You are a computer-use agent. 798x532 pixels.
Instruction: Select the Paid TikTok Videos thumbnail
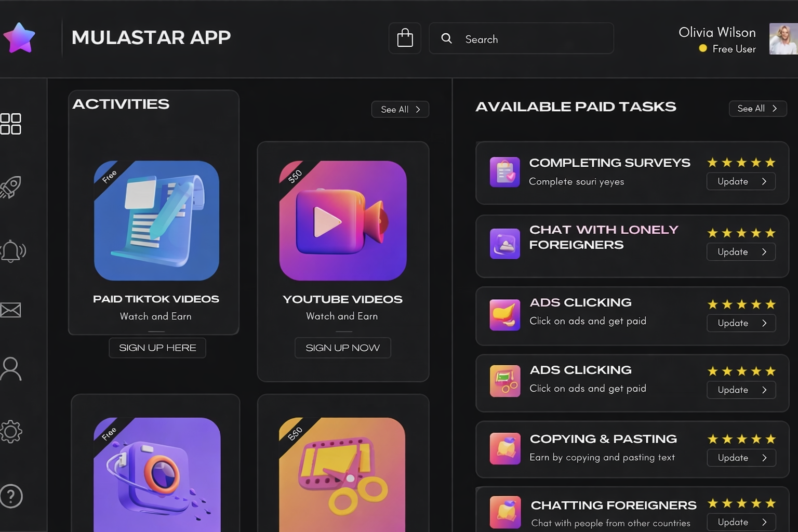tap(156, 221)
